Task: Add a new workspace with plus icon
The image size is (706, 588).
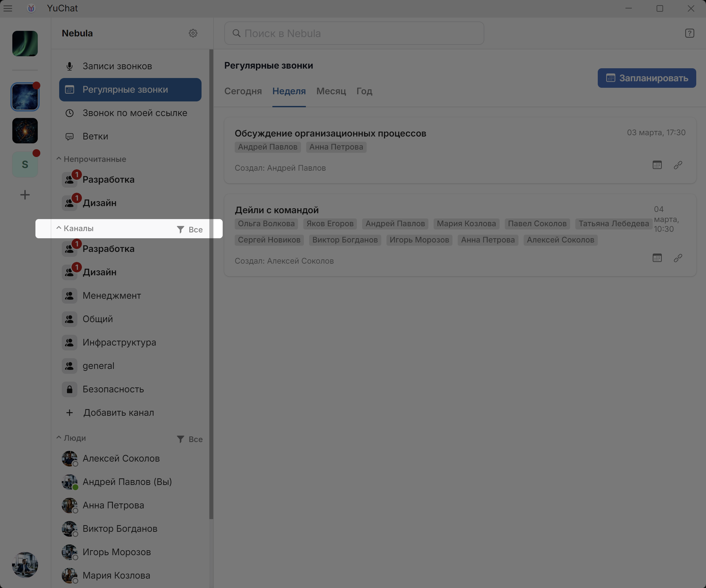Action: 25,195
